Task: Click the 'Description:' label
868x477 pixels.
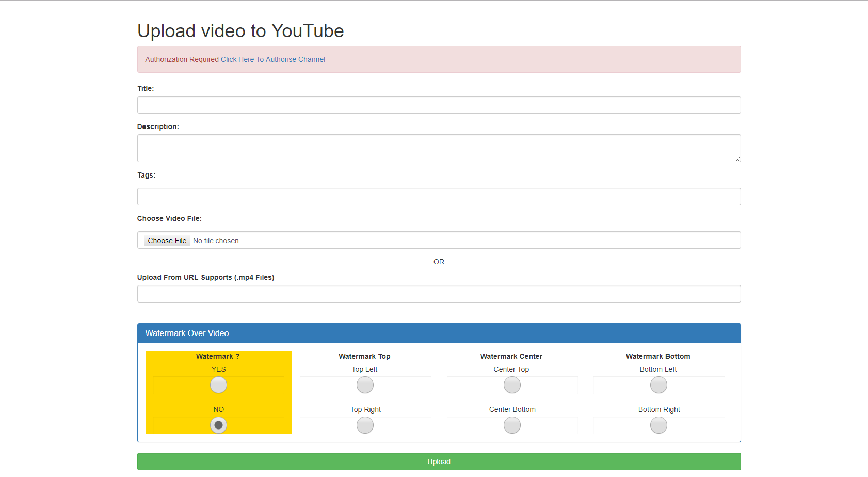Action: pyautogui.click(x=158, y=126)
